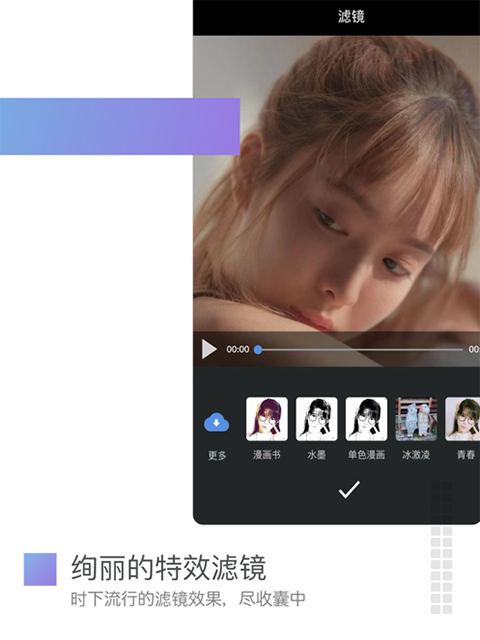Image resolution: width=480 pixels, height=640 pixels.
Task: Click the 绚丽的特效滤镜 heading
Action: point(169,568)
